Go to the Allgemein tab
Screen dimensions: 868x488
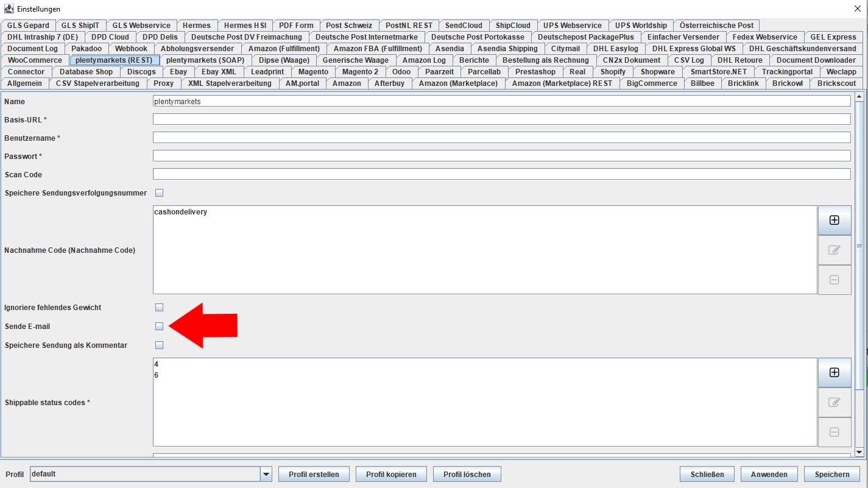click(25, 83)
